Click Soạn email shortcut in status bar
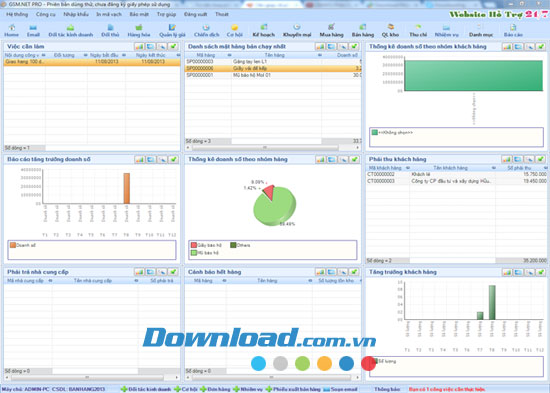Viewport: 550px width, 393px height. (x=340, y=389)
